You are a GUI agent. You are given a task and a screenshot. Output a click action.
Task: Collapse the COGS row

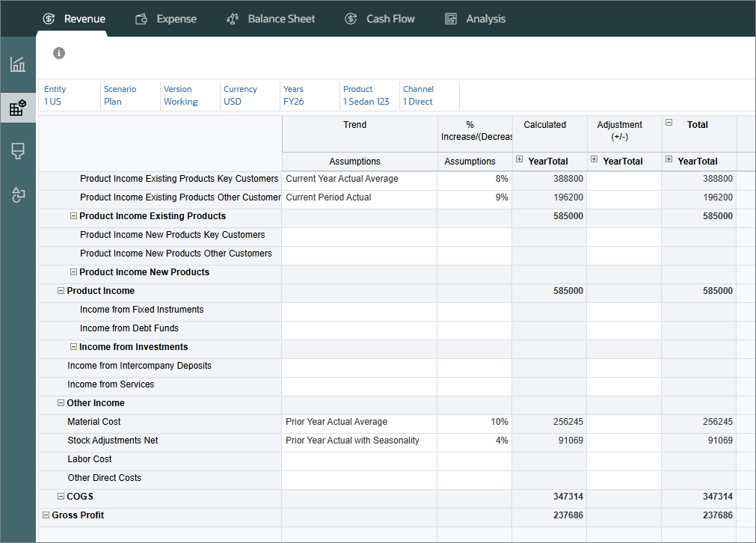61,496
